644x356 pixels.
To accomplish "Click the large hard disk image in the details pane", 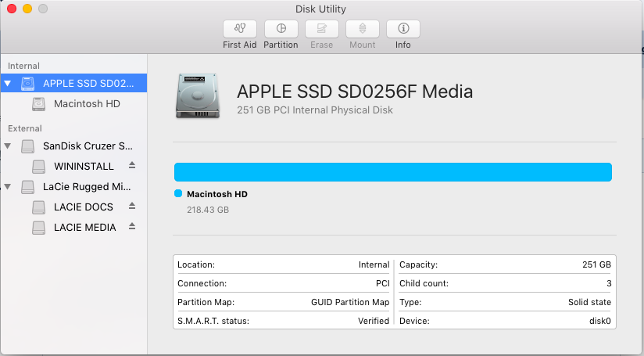I will 198,96.
